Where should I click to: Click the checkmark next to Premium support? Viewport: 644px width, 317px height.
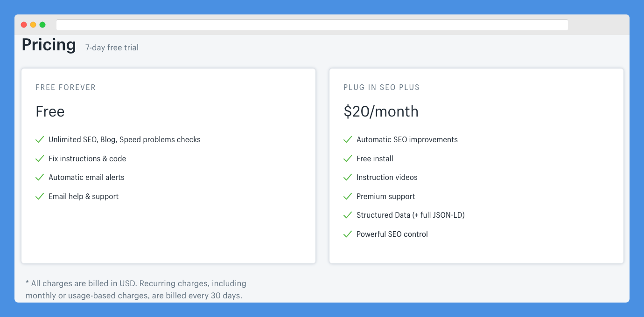coord(348,196)
